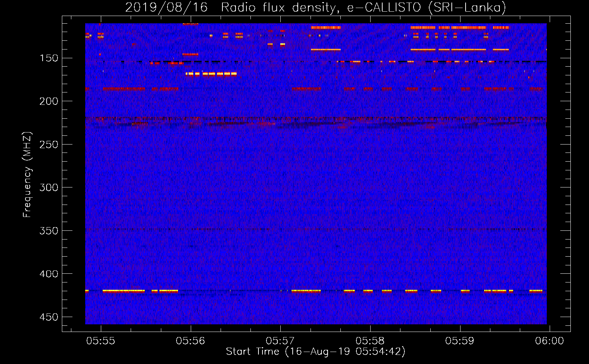Click the 250 frequency tick label
Screen dimensions: 589x364
[49, 145]
